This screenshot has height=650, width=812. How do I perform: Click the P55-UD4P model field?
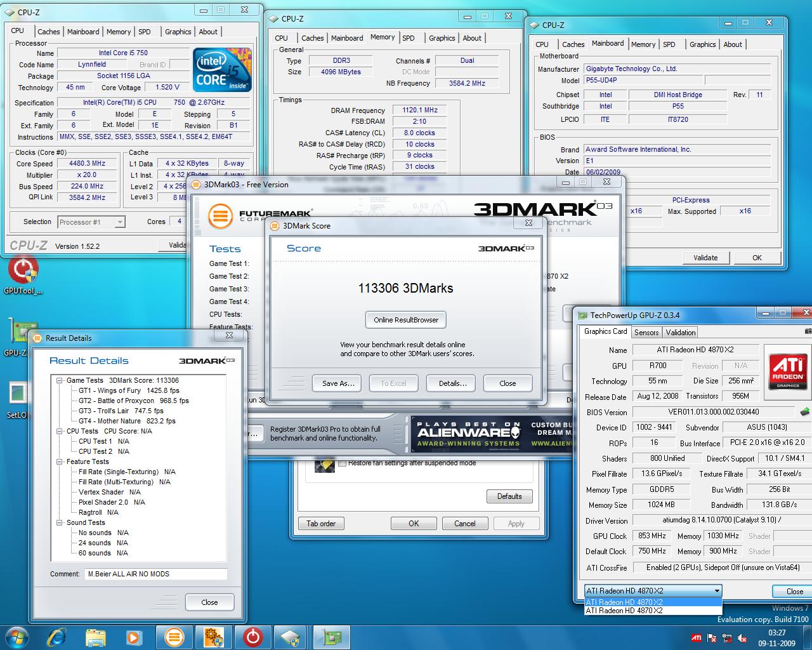click(643, 81)
